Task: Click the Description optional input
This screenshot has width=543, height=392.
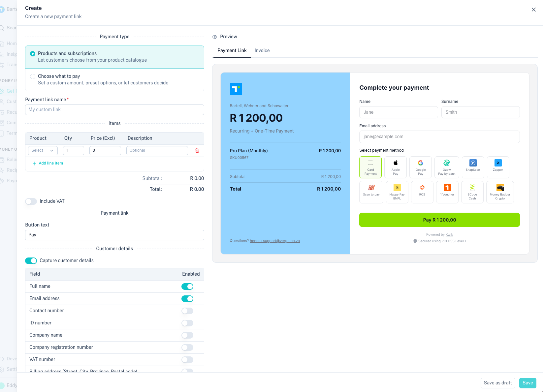Action: click(157, 151)
